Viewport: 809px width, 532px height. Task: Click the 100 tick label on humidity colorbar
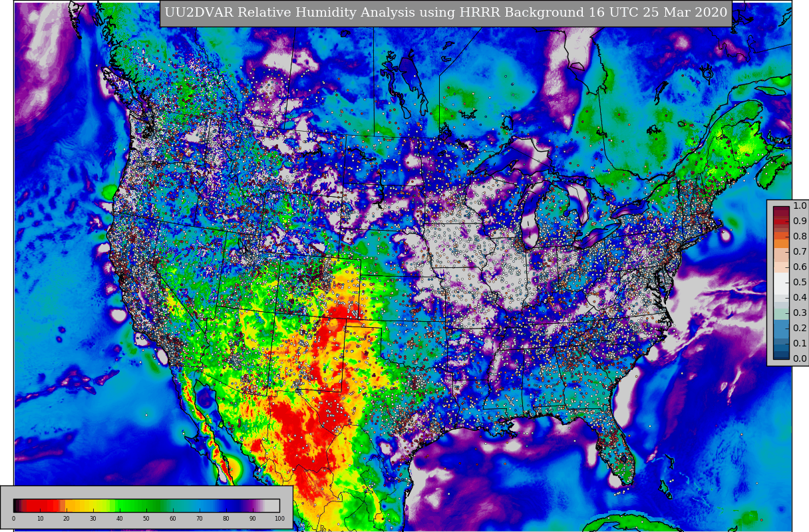coord(279,519)
